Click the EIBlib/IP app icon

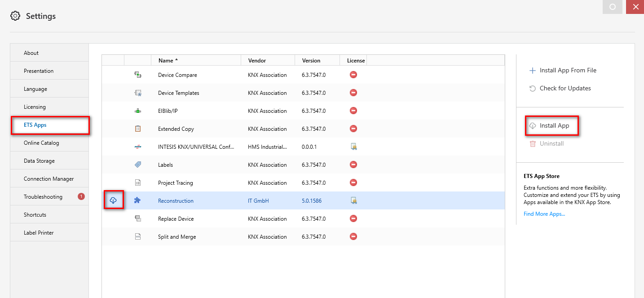(x=138, y=111)
